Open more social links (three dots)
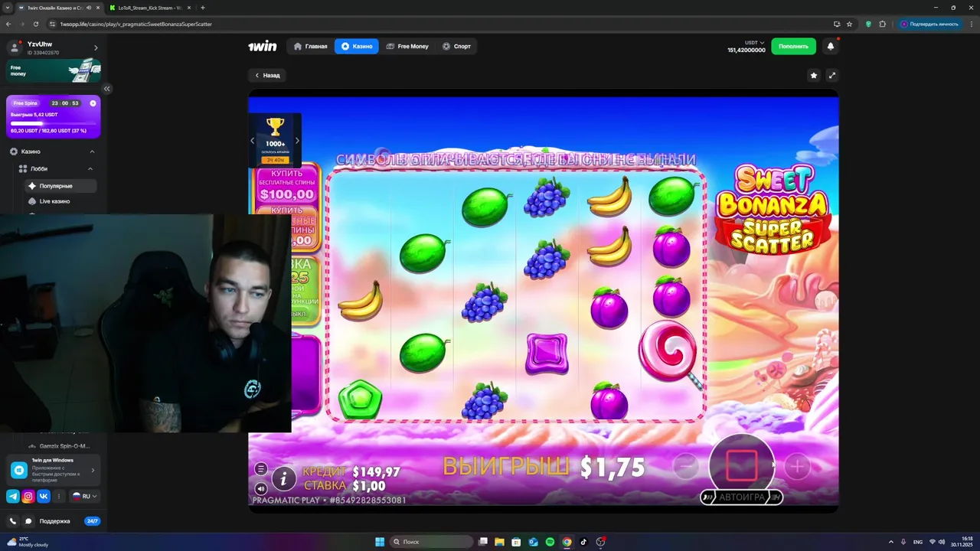 coord(59,496)
